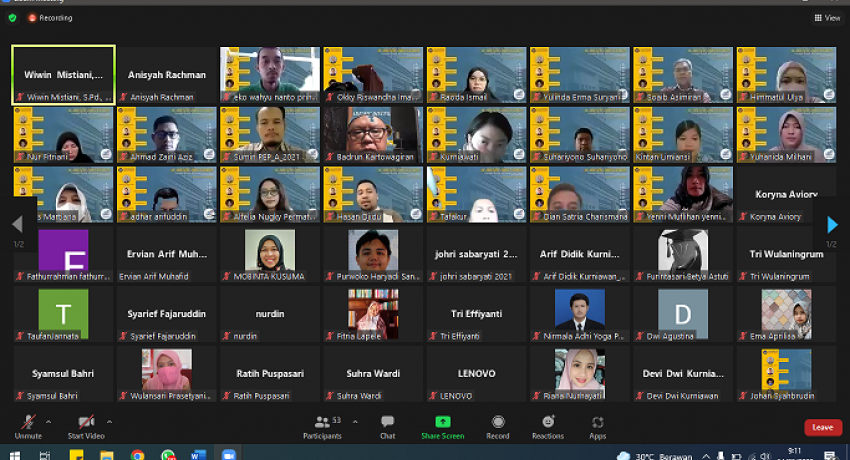The image size is (850, 460).
Task: Select Wulansari Prasetyani's profile tile
Action: click(x=166, y=374)
